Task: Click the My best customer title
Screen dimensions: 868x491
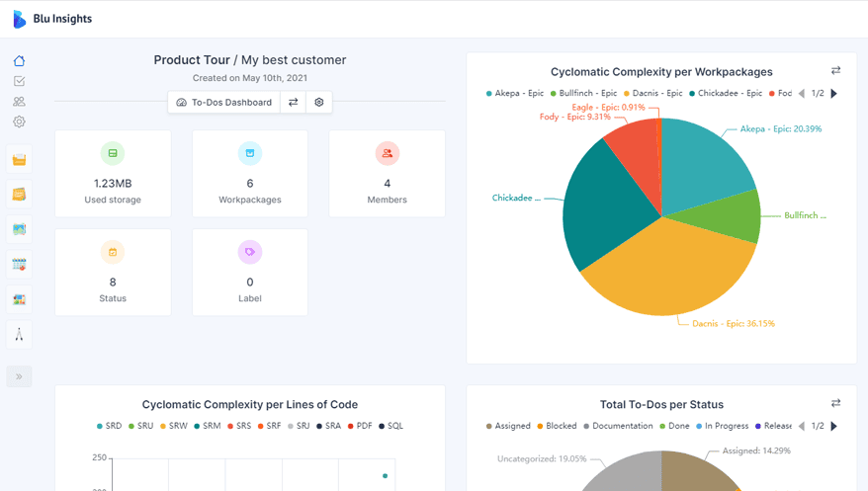Action: click(x=294, y=59)
